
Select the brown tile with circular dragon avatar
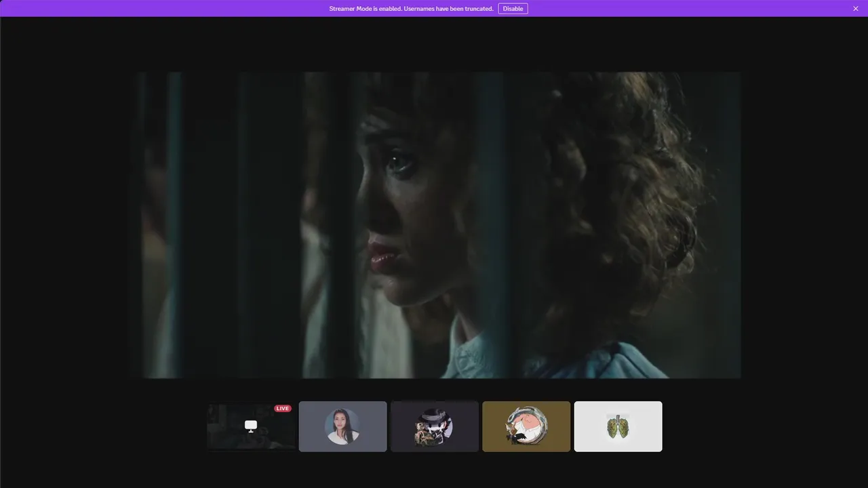[526, 426]
